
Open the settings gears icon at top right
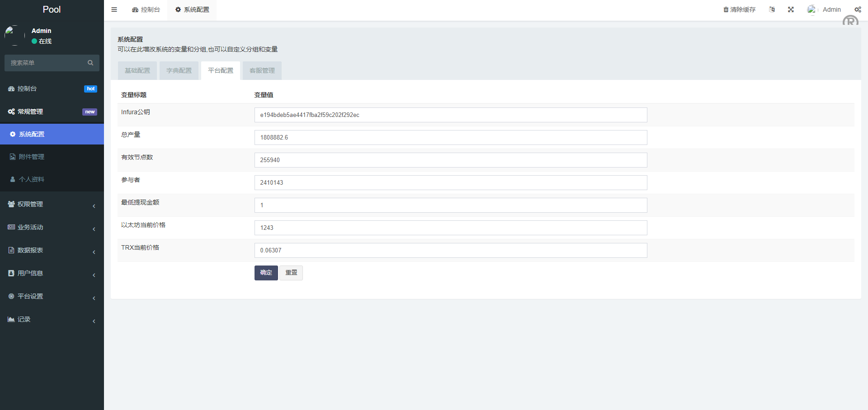point(858,9)
